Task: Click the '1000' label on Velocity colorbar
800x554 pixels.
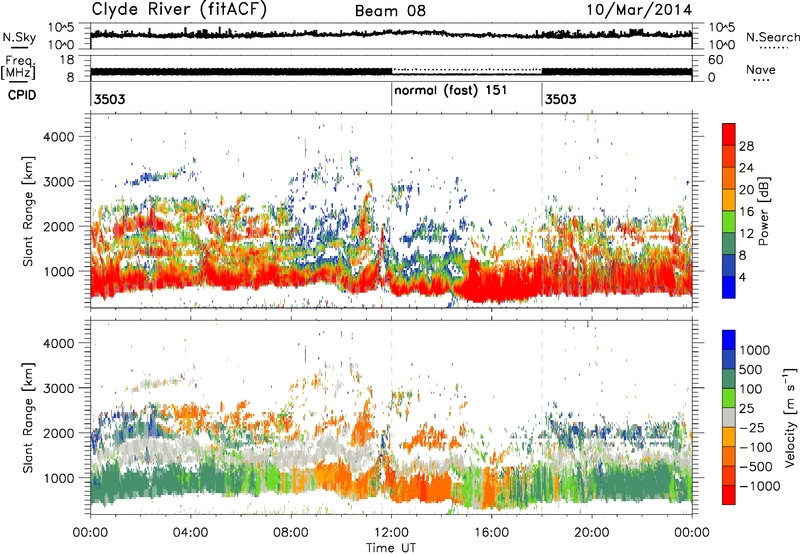Action: click(x=754, y=350)
